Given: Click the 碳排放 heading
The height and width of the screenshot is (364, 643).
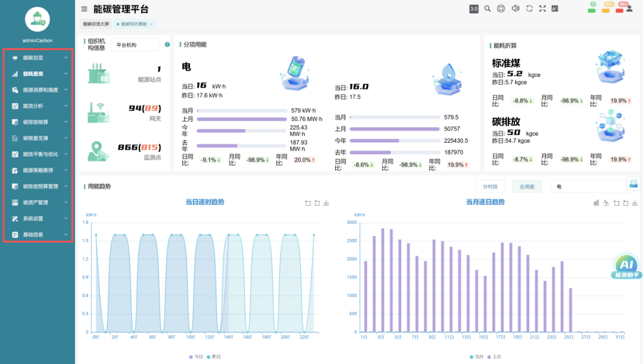Looking at the screenshot, I should [506, 121].
